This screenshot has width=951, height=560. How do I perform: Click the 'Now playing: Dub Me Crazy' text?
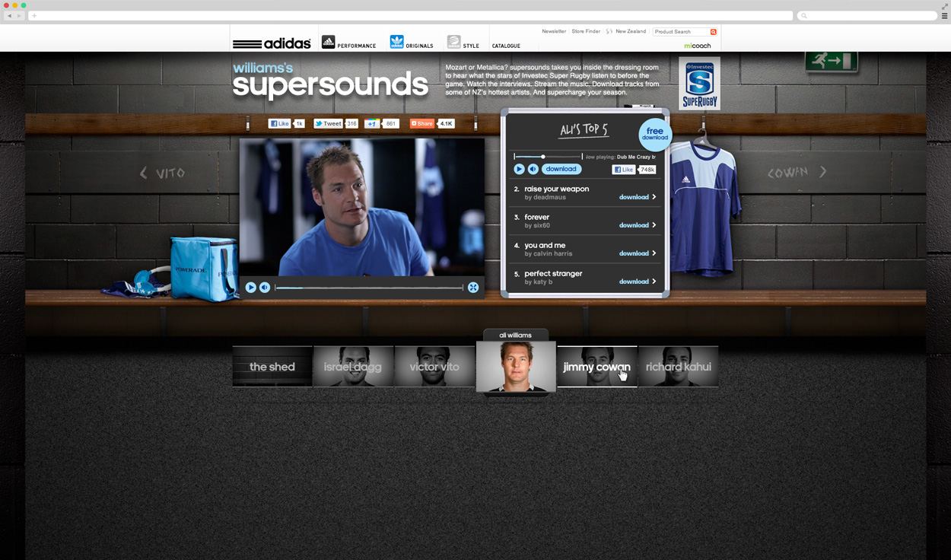[620, 157]
